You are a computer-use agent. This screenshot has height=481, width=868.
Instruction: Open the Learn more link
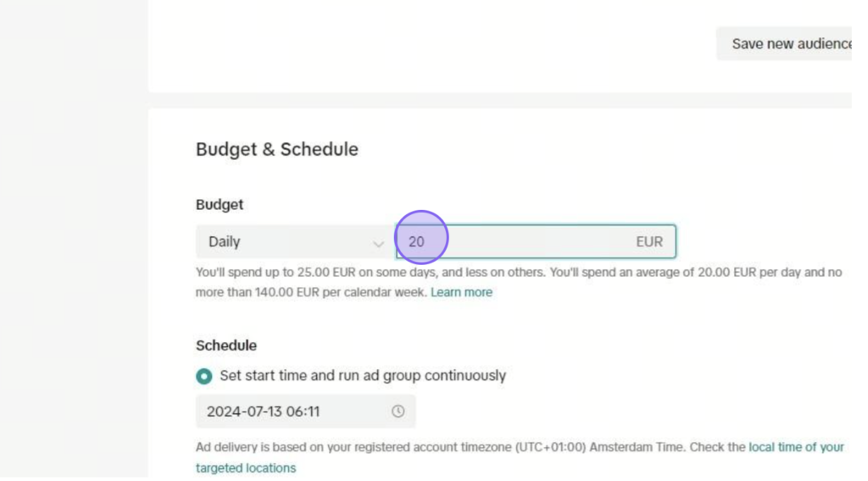point(461,292)
